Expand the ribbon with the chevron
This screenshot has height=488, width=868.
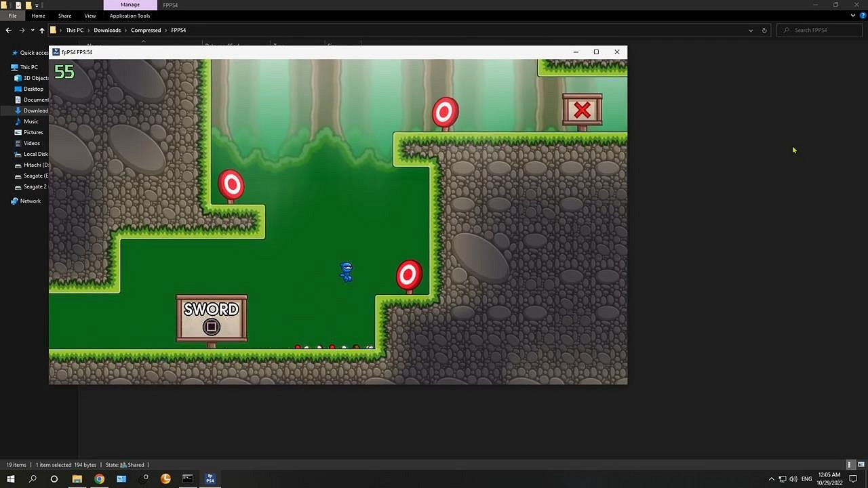(853, 16)
